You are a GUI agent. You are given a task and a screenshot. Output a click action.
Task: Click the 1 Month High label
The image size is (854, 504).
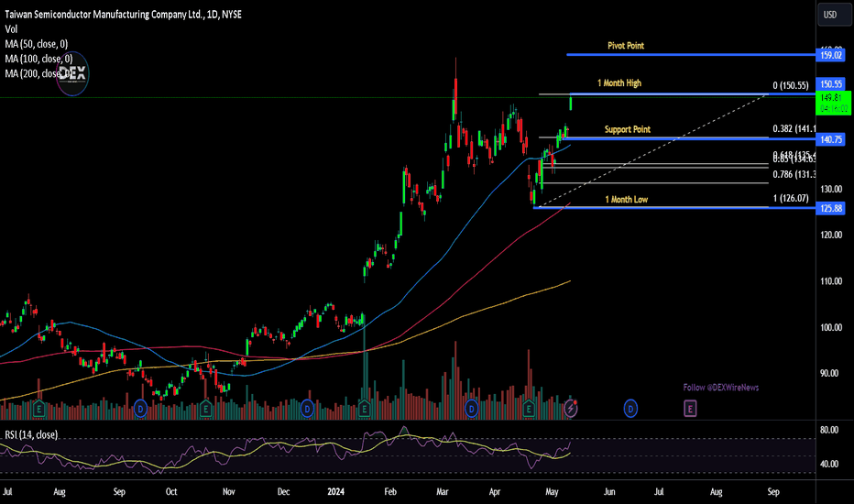point(619,82)
